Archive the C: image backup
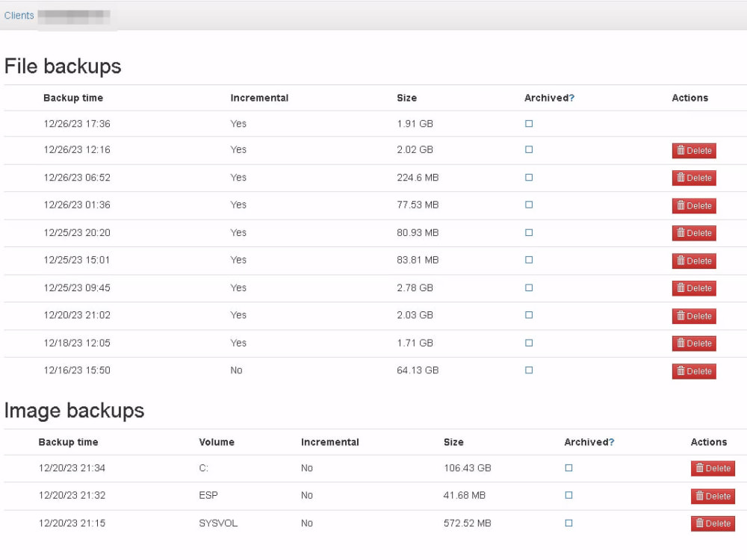This screenshot has width=747, height=560. 568,468
